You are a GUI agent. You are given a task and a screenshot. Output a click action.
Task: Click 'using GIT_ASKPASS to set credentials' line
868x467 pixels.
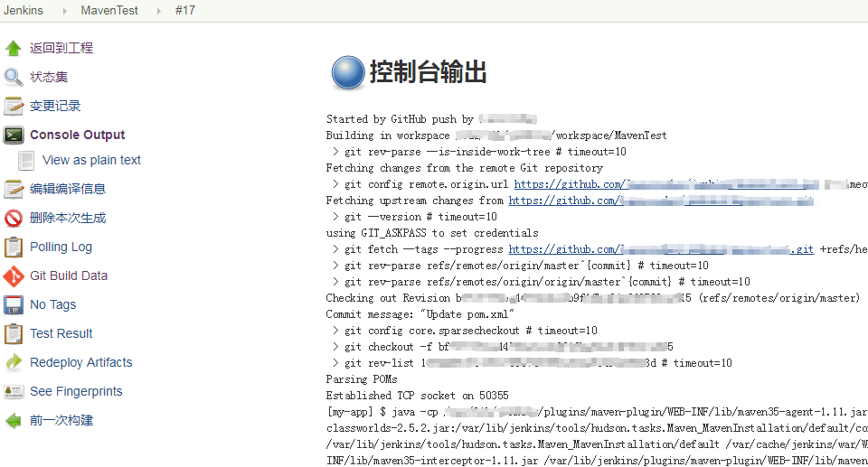click(x=432, y=233)
